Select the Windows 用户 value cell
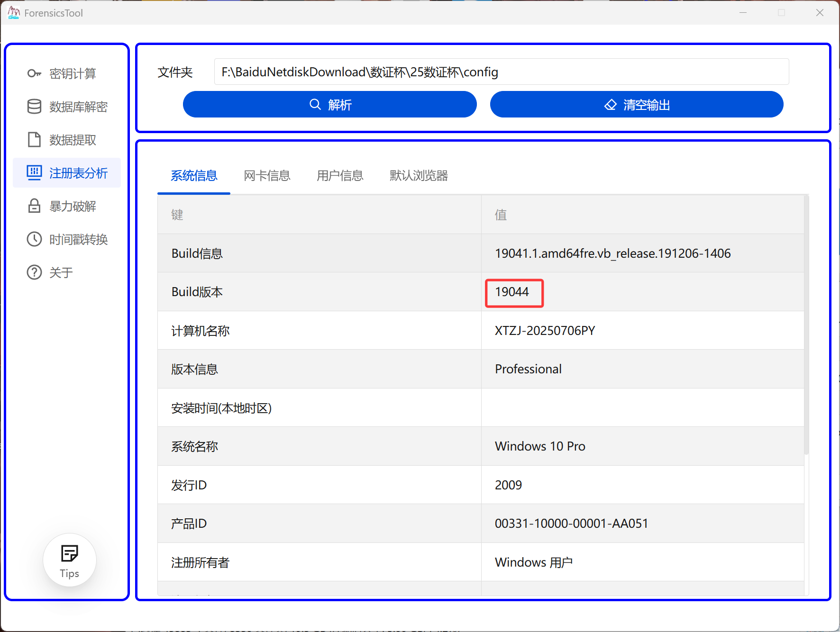This screenshot has width=840, height=632. tap(643, 562)
